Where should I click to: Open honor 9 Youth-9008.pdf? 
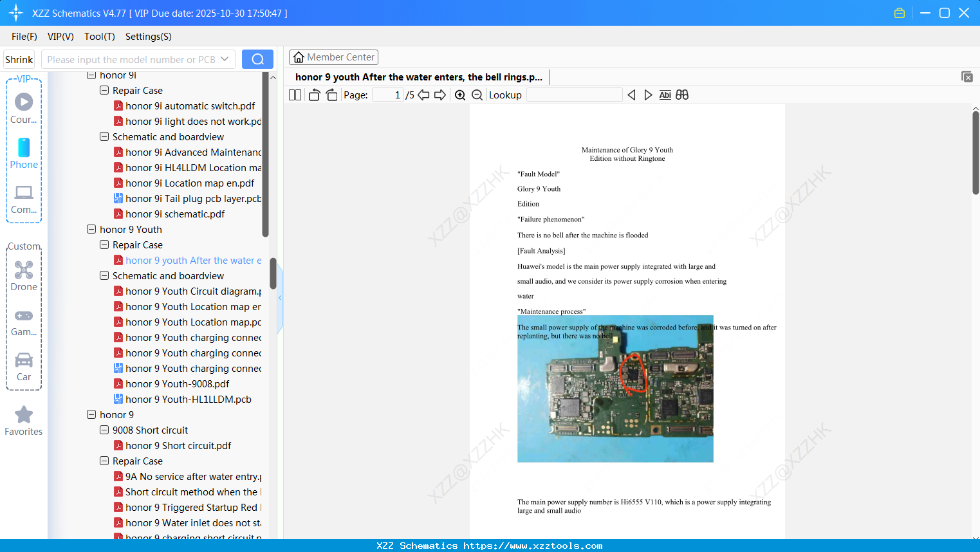[x=178, y=383]
